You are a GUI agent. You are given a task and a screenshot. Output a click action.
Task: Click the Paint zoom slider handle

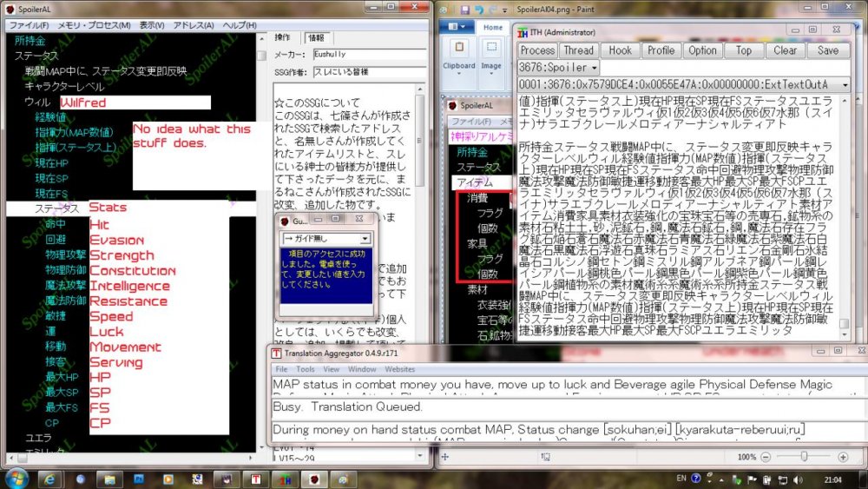[x=804, y=456]
